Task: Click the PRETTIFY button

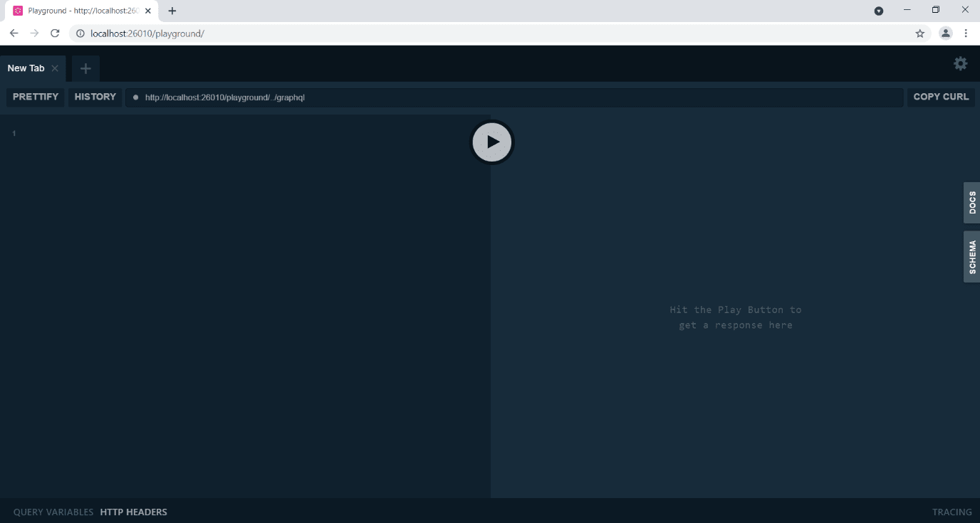Action: click(36, 97)
